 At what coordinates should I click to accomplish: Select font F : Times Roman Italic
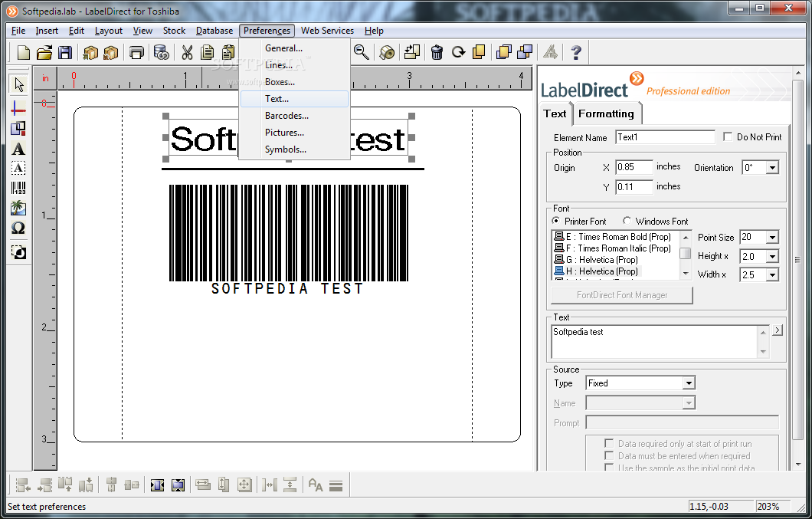coord(612,248)
